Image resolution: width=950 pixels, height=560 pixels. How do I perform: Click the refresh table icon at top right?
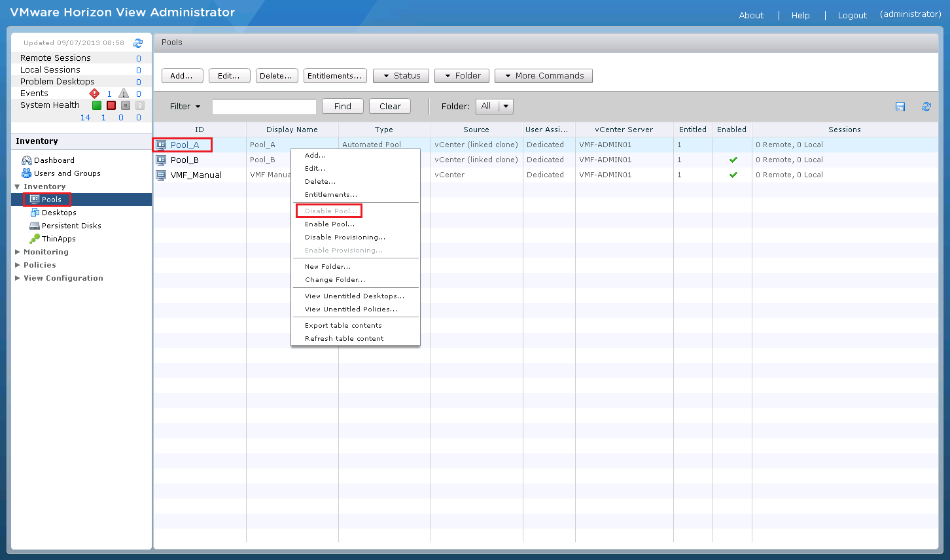(x=926, y=107)
